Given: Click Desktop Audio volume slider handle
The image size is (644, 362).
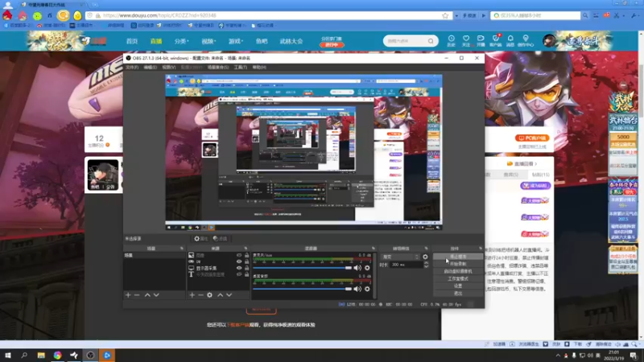Looking at the screenshot, I should (x=349, y=289).
